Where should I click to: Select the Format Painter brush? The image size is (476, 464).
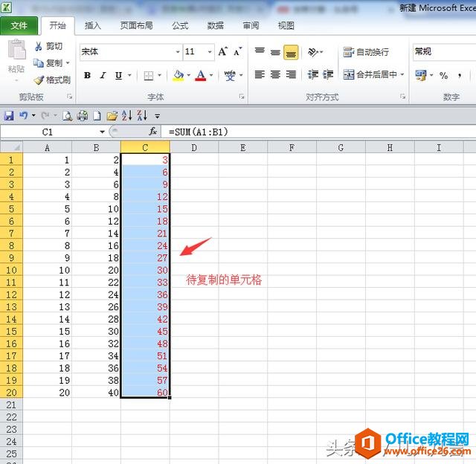(39, 80)
